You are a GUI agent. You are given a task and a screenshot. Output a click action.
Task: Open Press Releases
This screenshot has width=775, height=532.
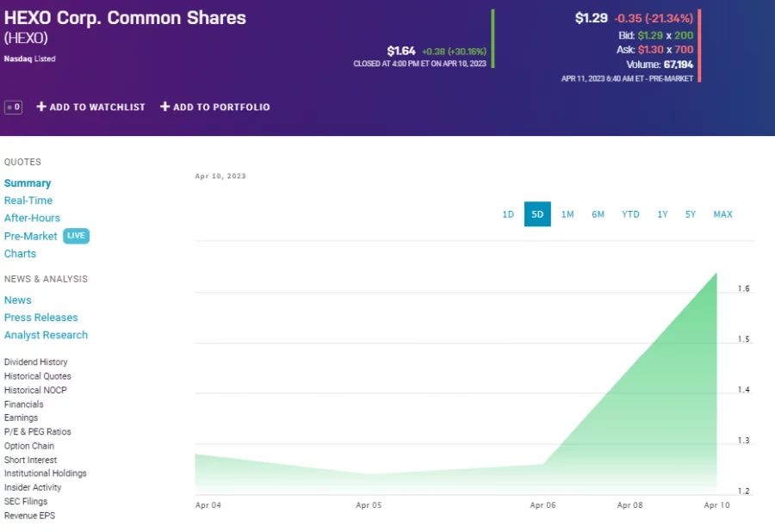(x=40, y=317)
